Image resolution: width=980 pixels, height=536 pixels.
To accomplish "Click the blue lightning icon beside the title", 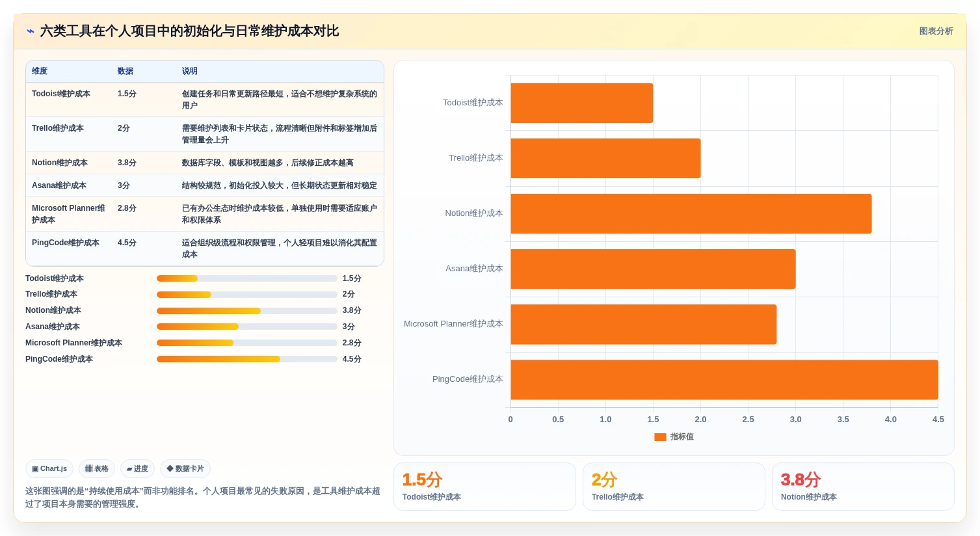I will 30,31.
